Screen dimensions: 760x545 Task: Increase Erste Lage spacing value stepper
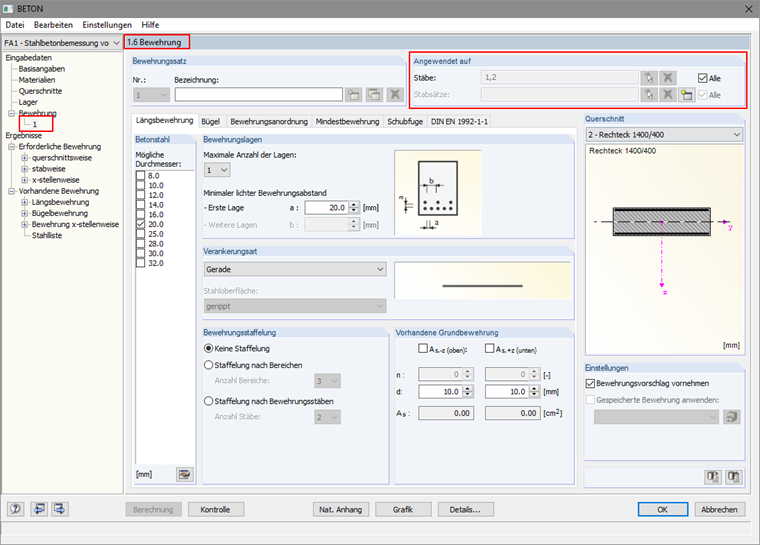pos(354,205)
